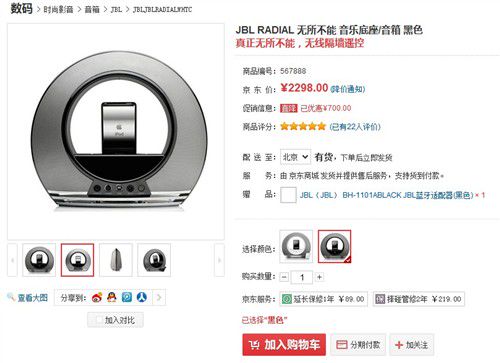The width and height of the screenshot is (500, 363).
Task: Share via QQ penguin icon
Action: [112, 297]
